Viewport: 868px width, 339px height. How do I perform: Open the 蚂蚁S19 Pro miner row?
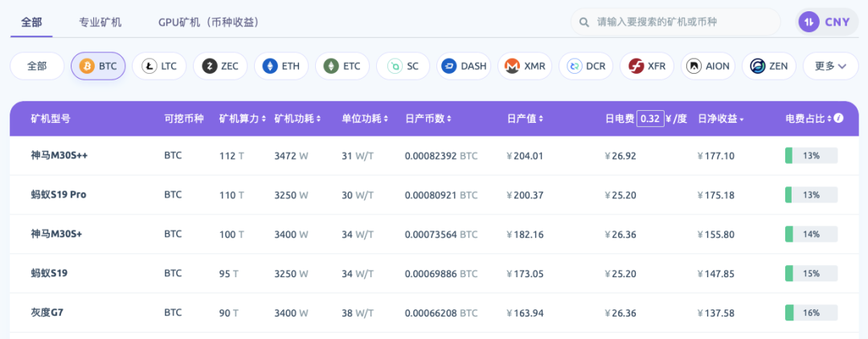[59, 194]
